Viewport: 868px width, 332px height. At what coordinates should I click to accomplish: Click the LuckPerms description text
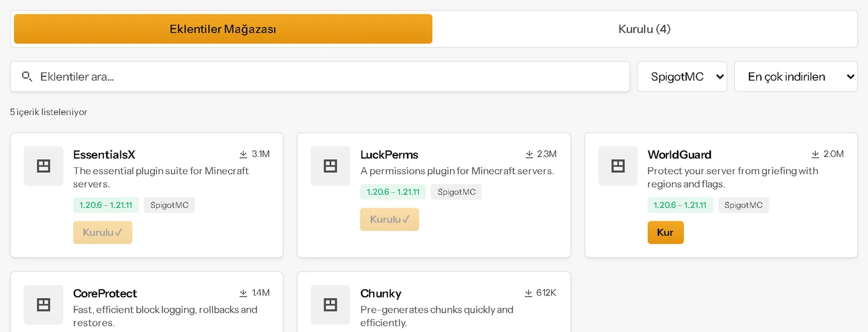tap(457, 171)
